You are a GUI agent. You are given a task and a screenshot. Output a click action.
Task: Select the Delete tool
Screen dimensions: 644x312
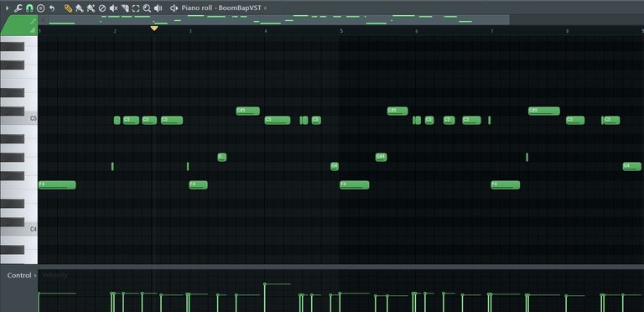pos(101,8)
